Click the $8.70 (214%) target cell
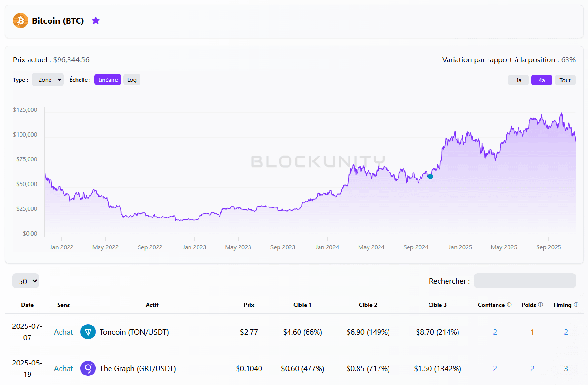Image resolution: width=588 pixels, height=385 pixels. pyautogui.click(x=438, y=332)
